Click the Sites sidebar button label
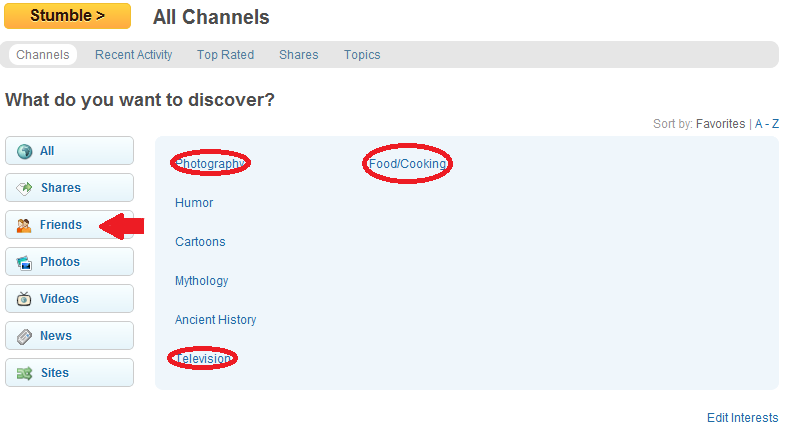Viewport: 786px width, 433px height. 55,373
